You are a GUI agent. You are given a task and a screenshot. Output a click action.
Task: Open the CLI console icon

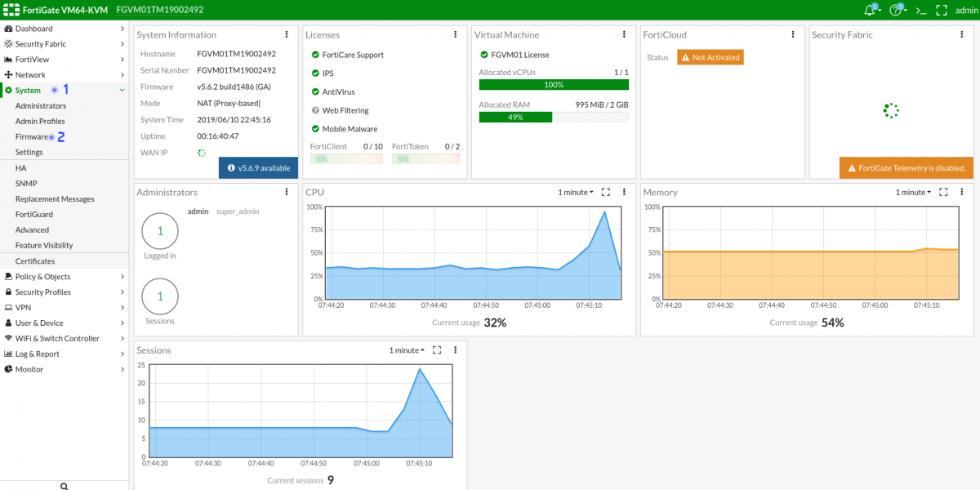click(920, 10)
